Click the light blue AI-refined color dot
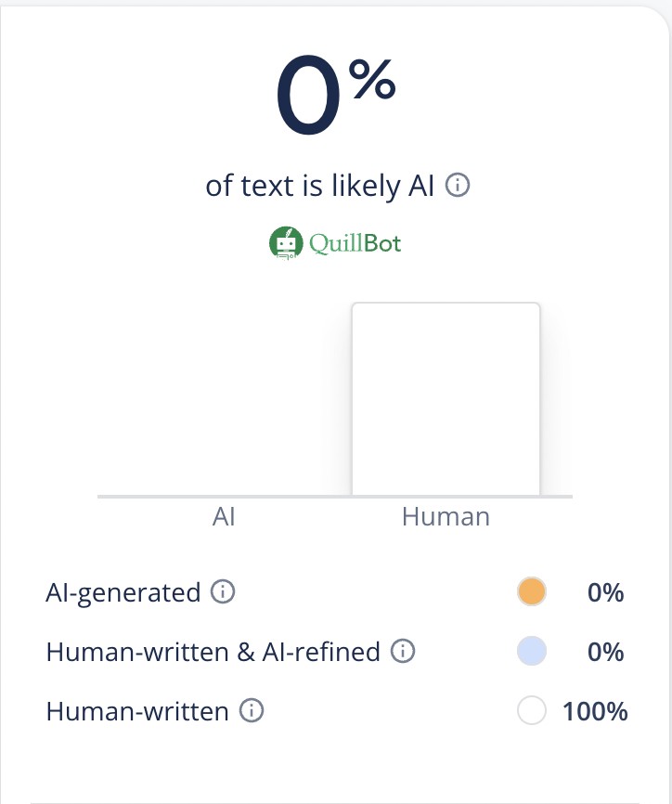The image size is (672, 804). coord(532,652)
